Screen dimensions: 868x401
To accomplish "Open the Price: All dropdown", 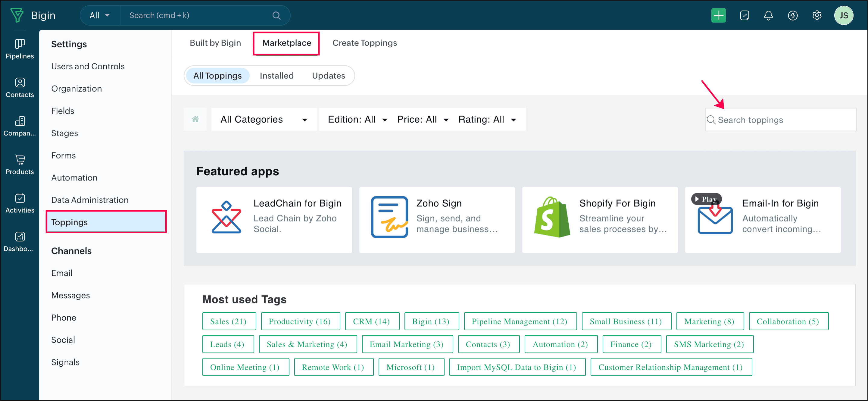I will coord(422,119).
